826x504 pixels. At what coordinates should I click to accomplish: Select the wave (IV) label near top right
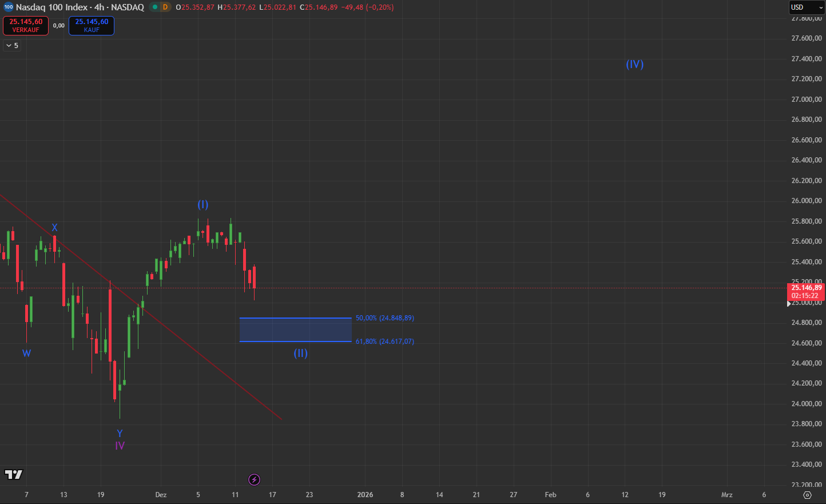point(634,64)
